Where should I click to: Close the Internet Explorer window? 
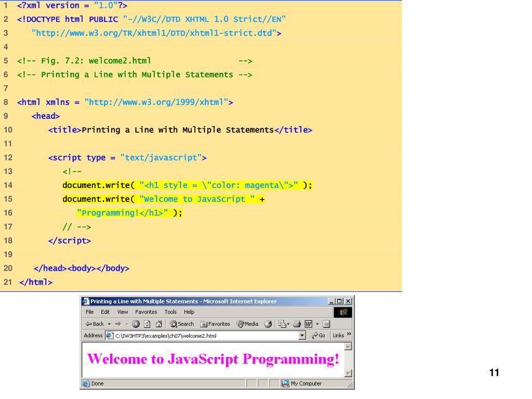[x=348, y=301]
